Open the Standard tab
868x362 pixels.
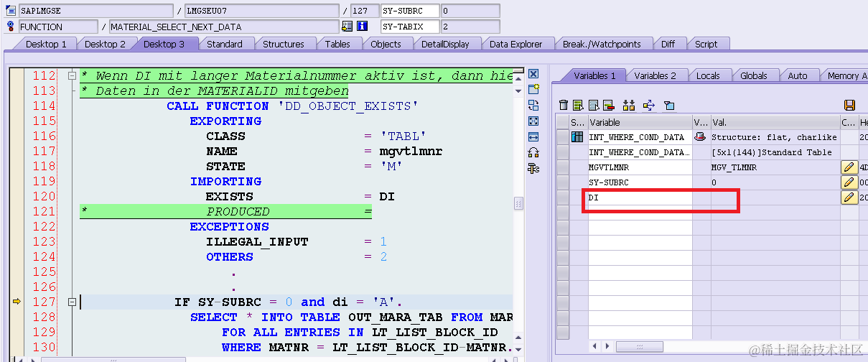click(225, 45)
